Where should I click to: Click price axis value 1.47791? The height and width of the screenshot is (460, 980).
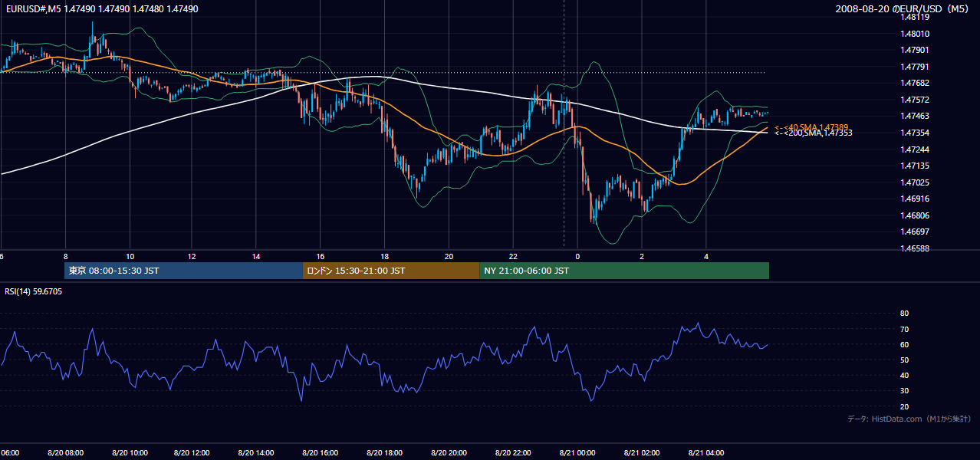pos(916,67)
